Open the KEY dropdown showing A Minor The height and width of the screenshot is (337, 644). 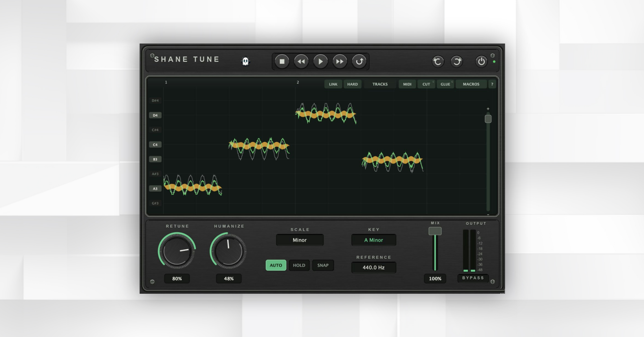point(374,240)
